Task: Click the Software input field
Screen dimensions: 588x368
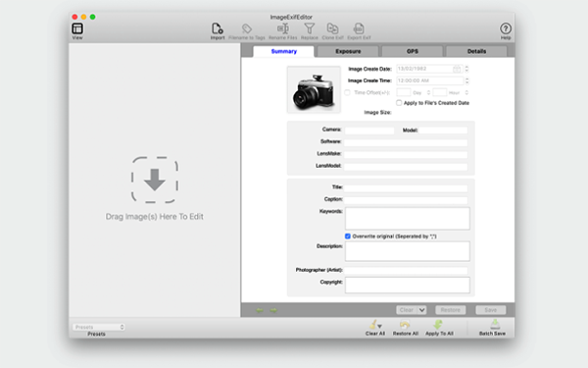Action: click(406, 142)
